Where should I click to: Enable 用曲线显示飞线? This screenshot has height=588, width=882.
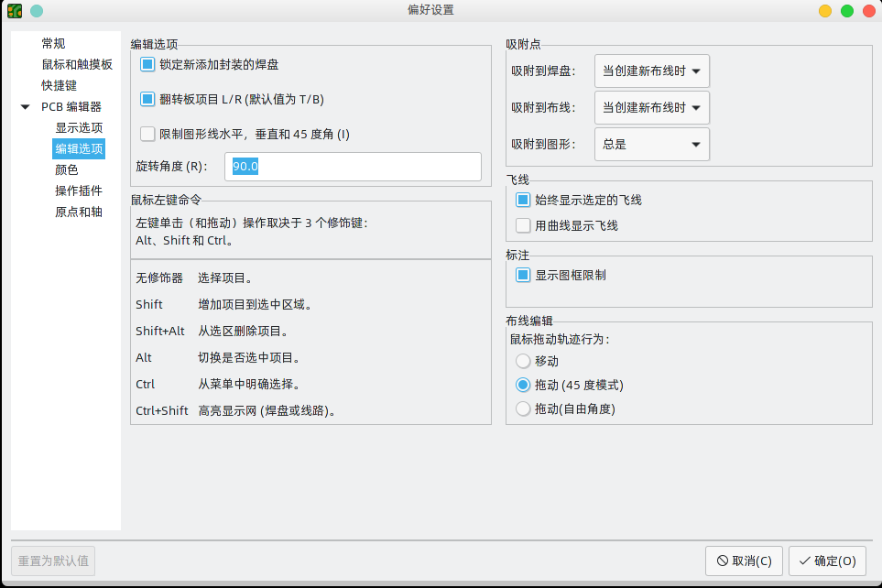tap(523, 224)
